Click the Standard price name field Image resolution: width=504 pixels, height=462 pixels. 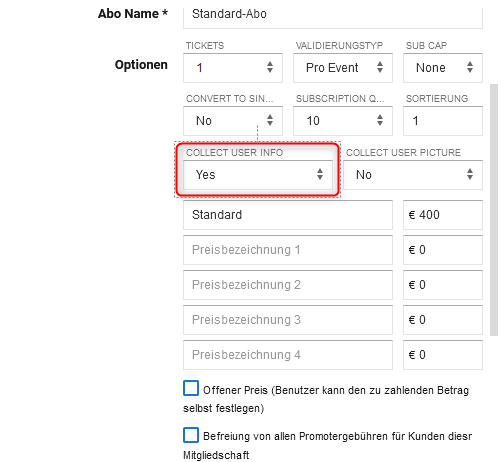pos(288,215)
